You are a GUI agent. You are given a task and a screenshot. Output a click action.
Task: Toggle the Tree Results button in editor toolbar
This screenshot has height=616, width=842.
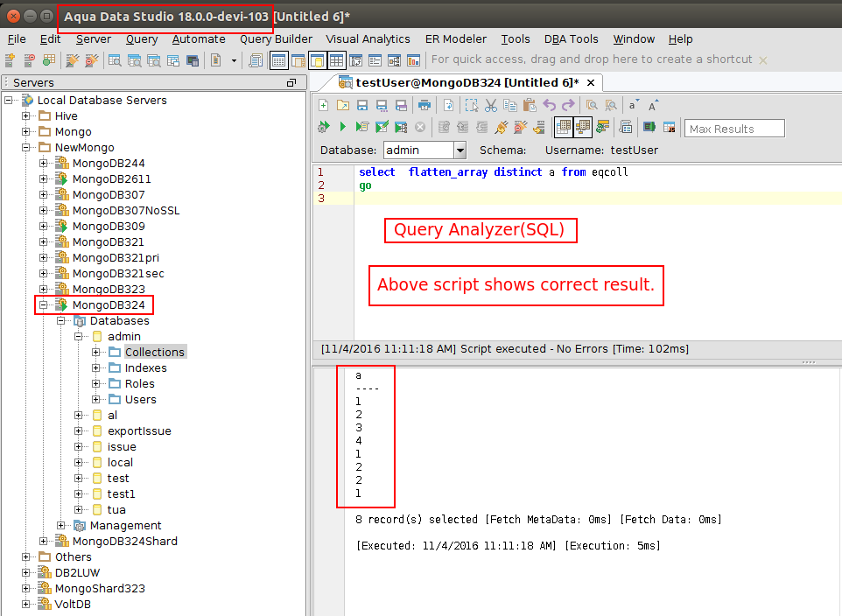coord(583,127)
